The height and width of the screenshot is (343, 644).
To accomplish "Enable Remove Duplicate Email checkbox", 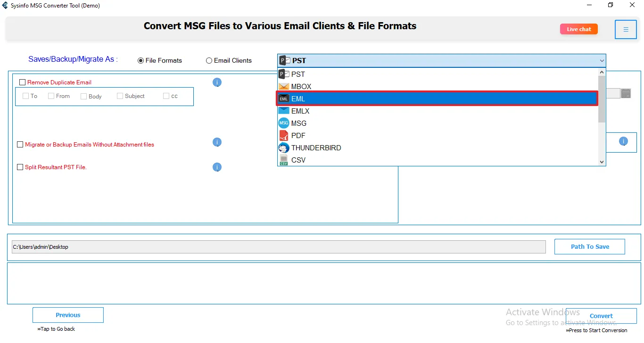I will coord(22,82).
